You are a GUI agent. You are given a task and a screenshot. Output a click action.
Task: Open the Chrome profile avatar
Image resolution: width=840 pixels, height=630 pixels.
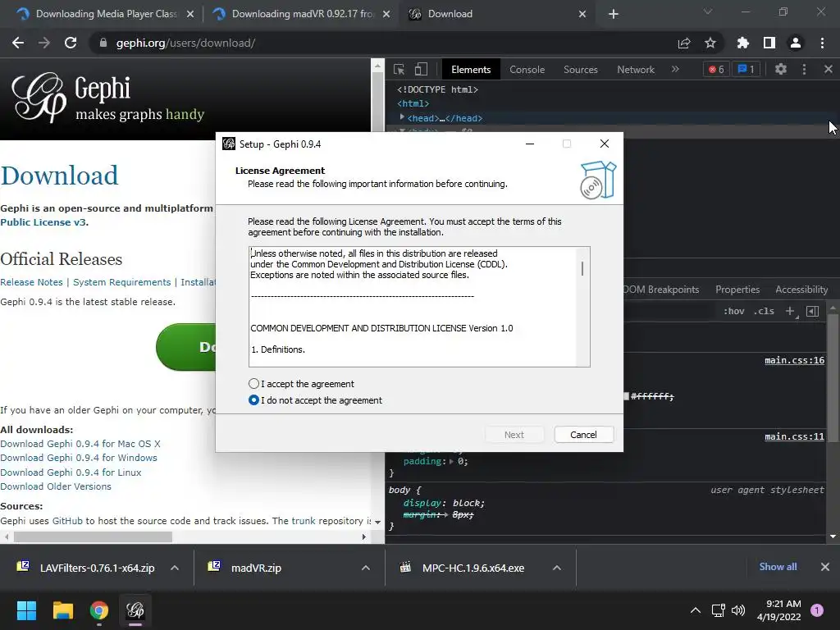(795, 43)
